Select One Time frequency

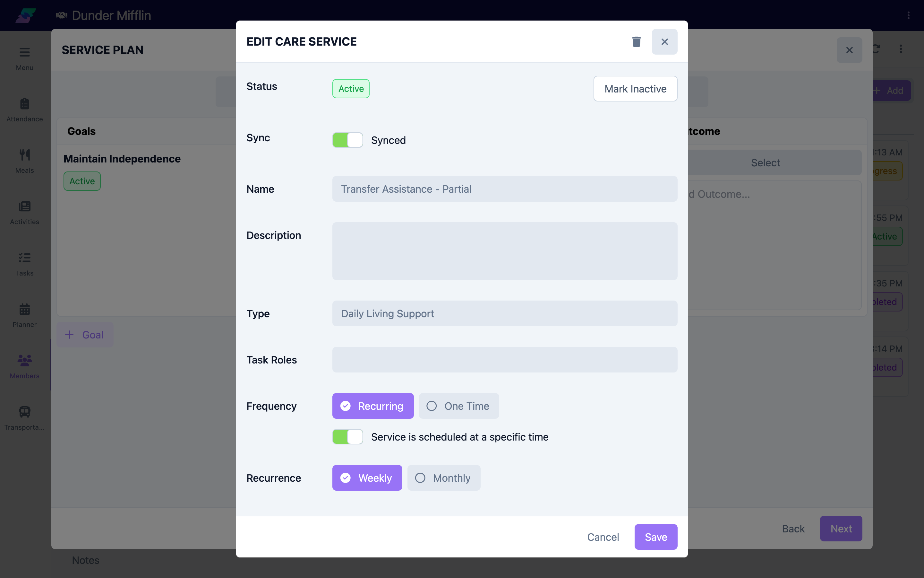[458, 406]
